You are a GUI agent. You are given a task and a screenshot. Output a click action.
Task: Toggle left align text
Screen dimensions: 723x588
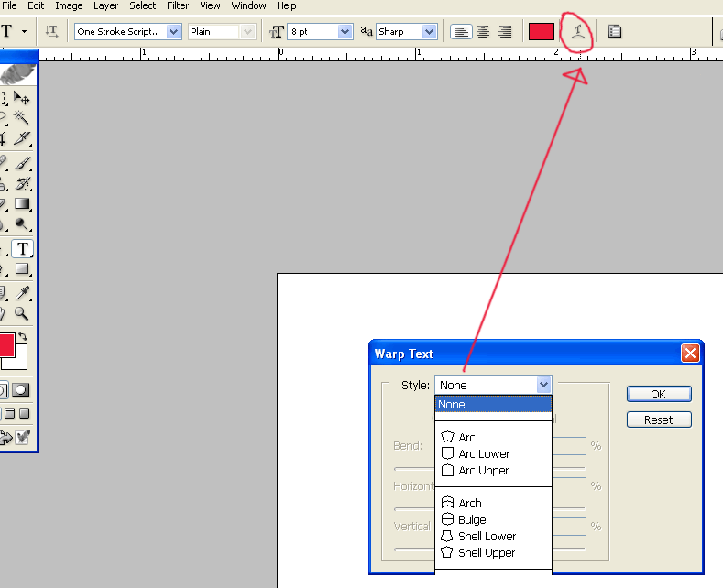(x=462, y=32)
